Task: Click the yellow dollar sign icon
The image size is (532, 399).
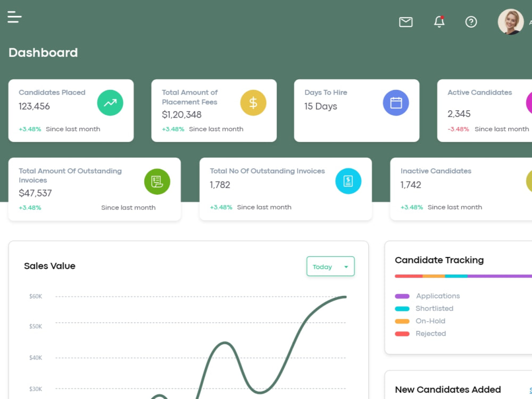Action: point(253,103)
